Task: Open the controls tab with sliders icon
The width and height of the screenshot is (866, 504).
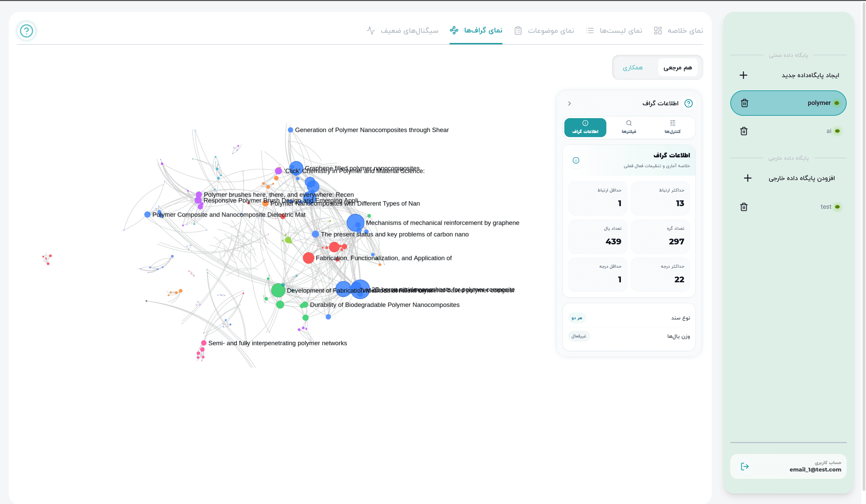Action: pos(672,128)
